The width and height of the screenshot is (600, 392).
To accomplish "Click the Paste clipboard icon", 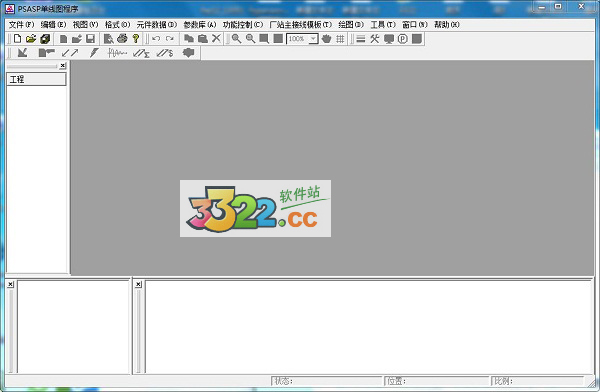I will point(202,39).
